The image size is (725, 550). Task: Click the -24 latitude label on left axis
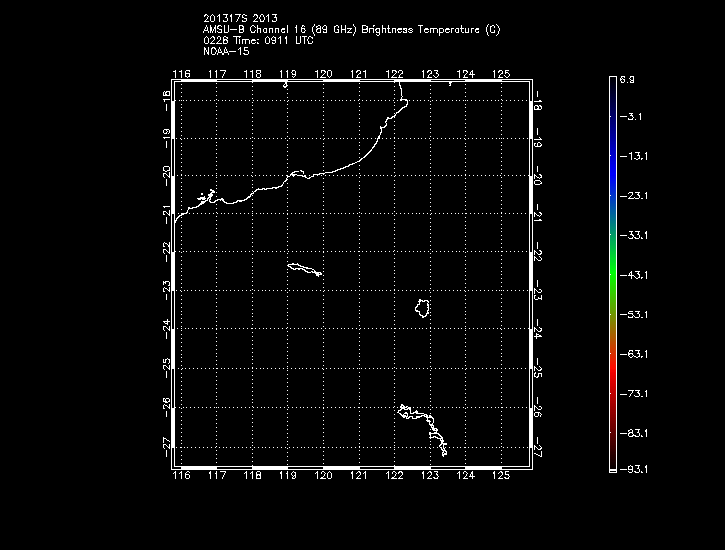click(x=165, y=329)
